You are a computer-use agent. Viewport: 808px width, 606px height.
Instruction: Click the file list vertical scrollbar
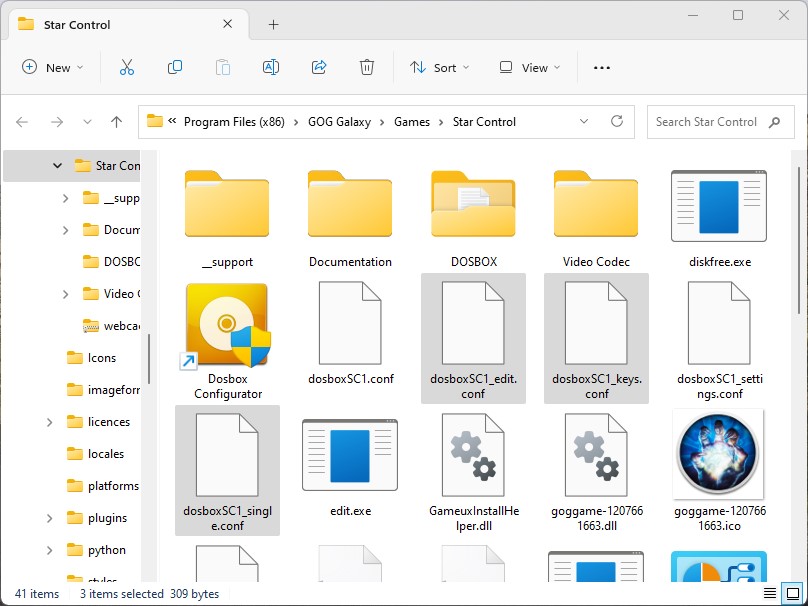point(799,240)
